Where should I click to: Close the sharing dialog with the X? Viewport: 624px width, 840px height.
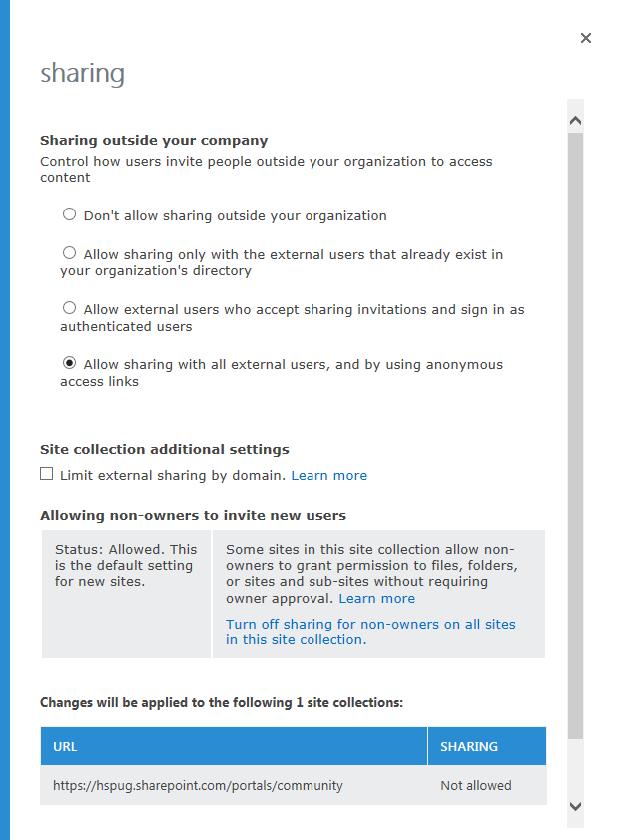pyautogui.click(x=586, y=38)
